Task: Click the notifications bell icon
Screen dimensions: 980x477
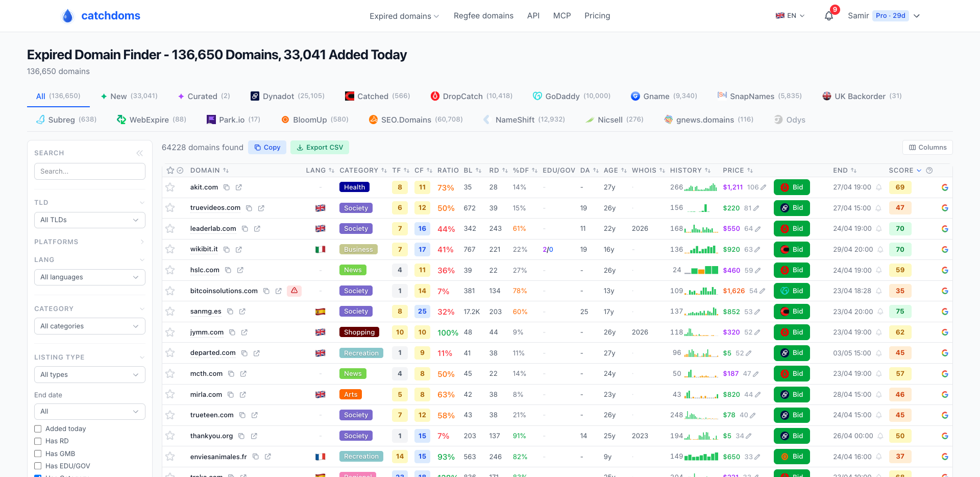Action: [829, 16]
